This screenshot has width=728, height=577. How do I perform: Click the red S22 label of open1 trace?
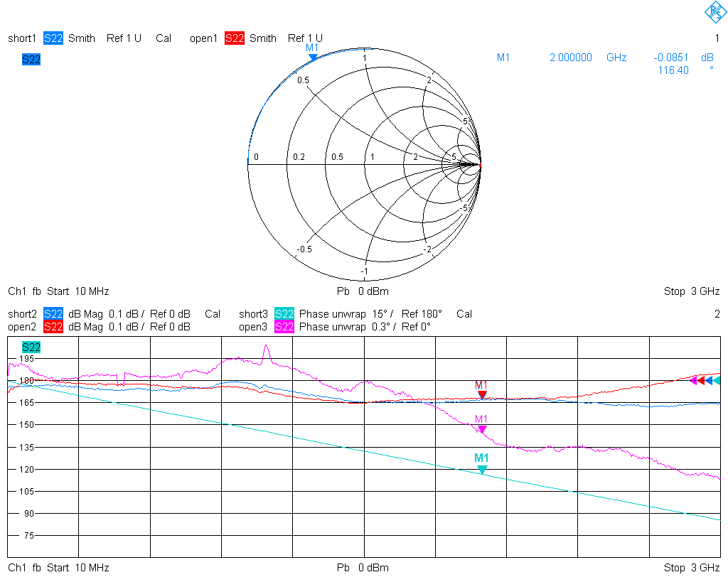(x=234, y=38)
